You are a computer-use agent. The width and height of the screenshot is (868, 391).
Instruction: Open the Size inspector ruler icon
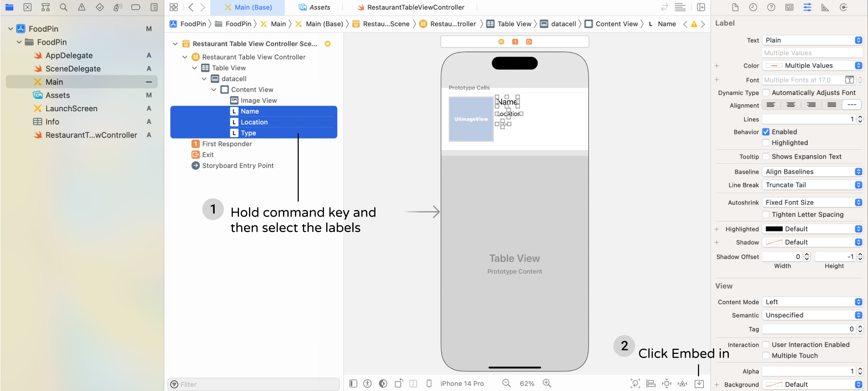click(825, 7)
